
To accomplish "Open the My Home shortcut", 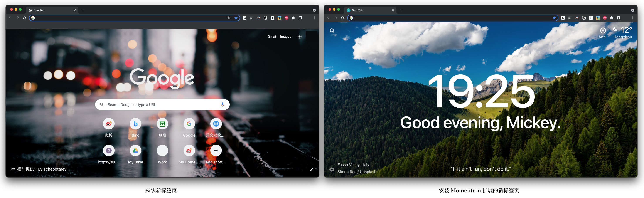I will [x=189, y=154].
